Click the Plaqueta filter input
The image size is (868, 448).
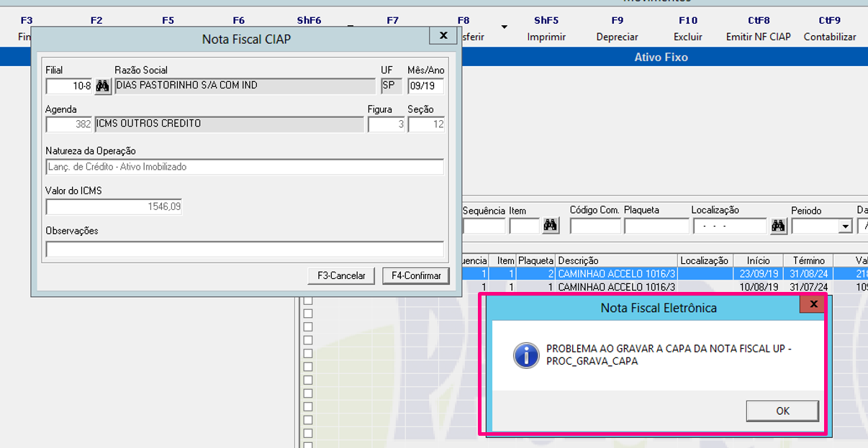pos(656,227)
